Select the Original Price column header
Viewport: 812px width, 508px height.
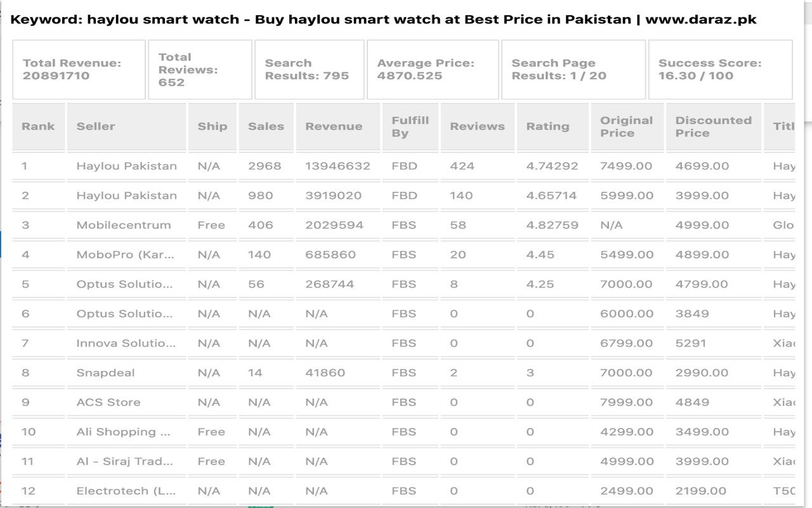pos(627,126)
